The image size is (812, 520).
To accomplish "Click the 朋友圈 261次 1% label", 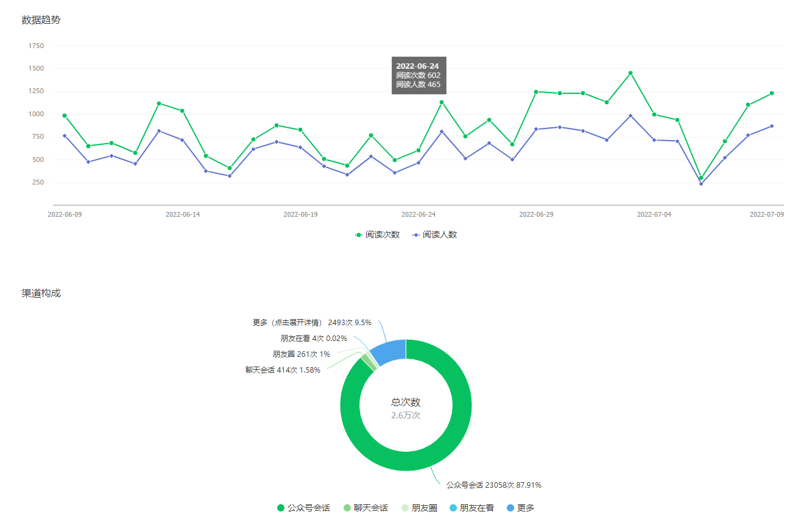I will pos(302,354).
